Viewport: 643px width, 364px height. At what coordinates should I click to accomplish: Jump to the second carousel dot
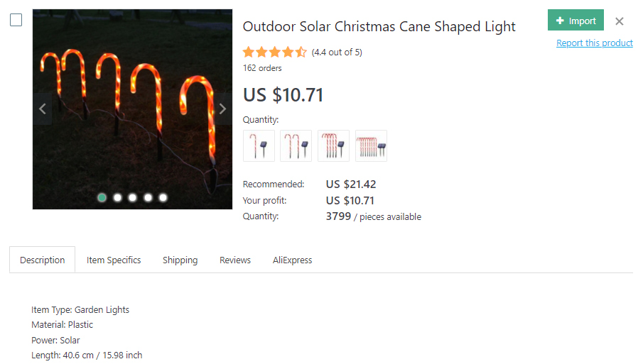pos(117,197)
